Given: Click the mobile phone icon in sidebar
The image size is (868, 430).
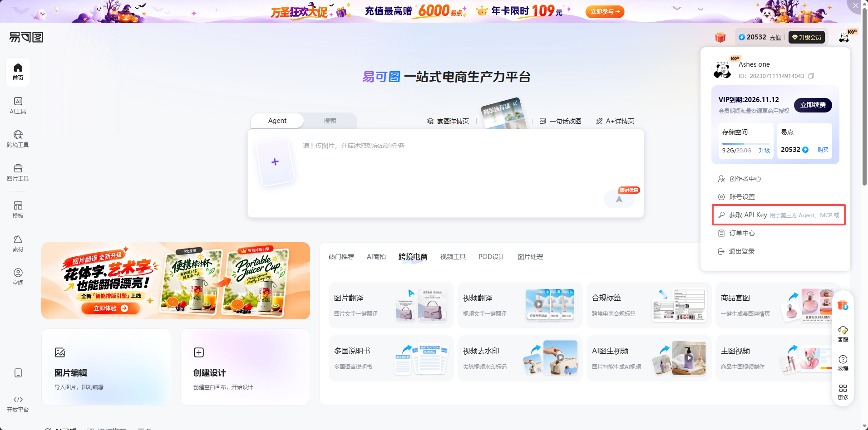Looking at the screenshot, I should pos(18,373).
